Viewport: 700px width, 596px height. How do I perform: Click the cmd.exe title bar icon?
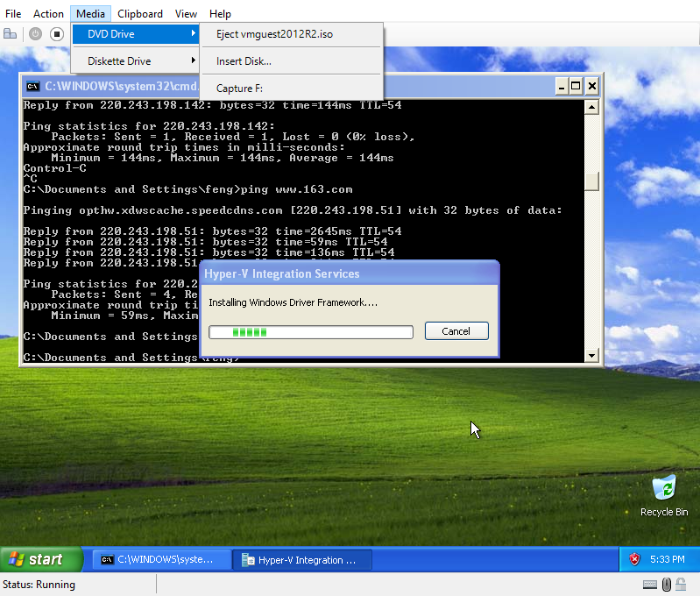(x=32, y=86)
